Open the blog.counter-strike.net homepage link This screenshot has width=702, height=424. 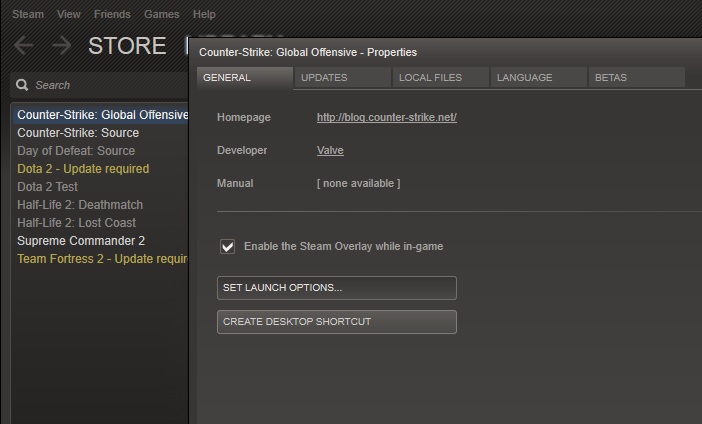387,117
